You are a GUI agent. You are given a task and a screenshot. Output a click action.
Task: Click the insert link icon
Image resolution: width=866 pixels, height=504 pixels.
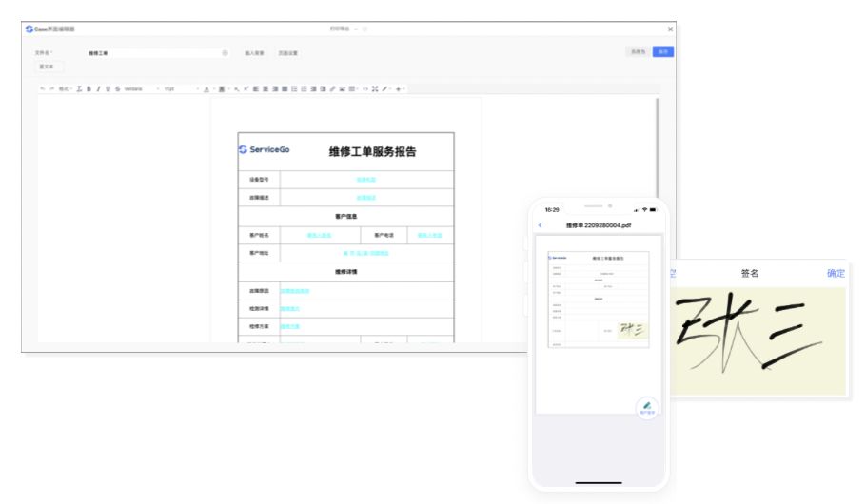tap(332, 88)
